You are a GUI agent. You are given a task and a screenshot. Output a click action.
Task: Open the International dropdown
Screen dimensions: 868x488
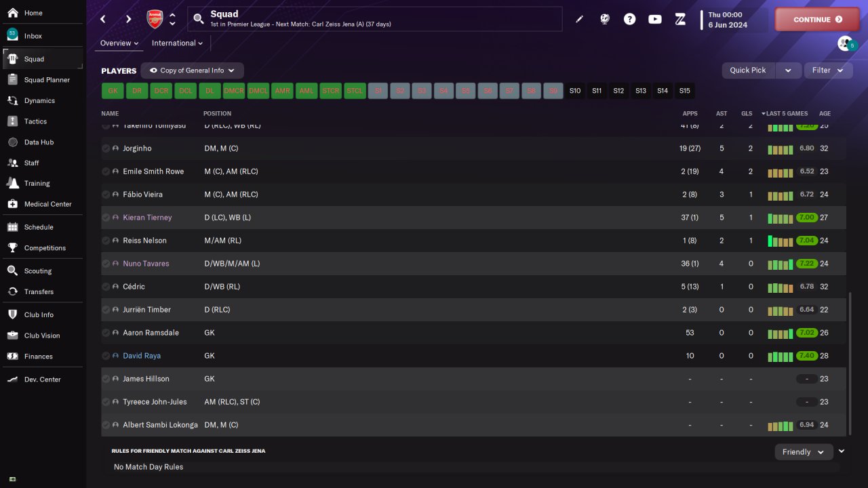177,43
